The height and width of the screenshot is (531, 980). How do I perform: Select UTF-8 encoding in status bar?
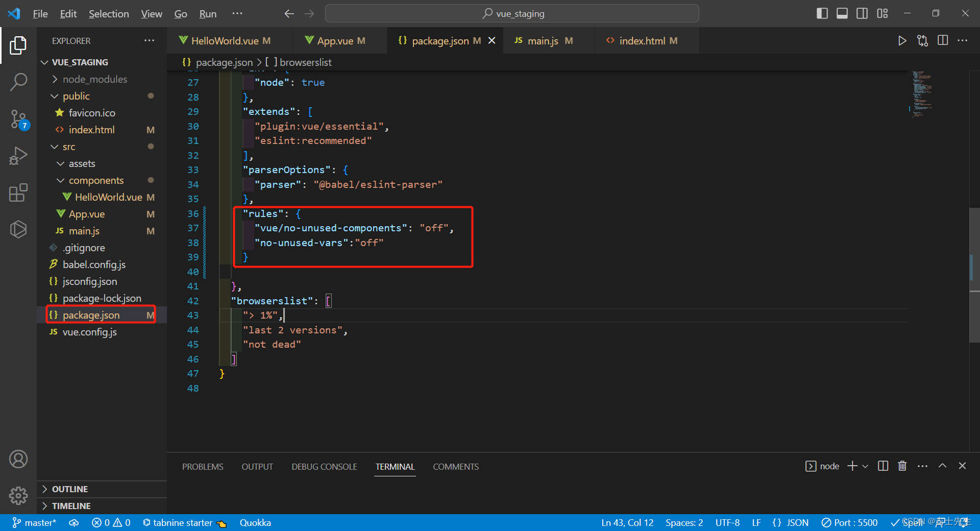pos(727,523)
